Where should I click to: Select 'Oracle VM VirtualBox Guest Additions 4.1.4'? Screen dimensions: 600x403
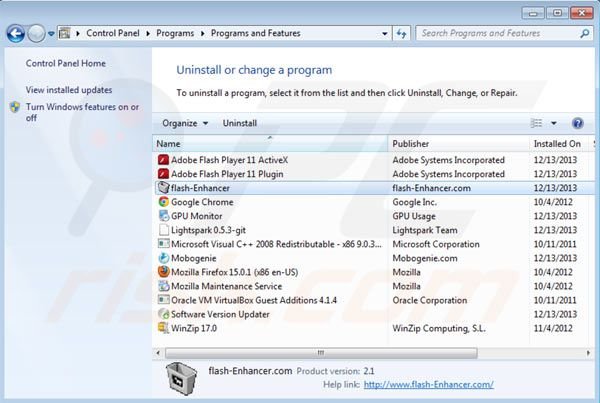254,300
